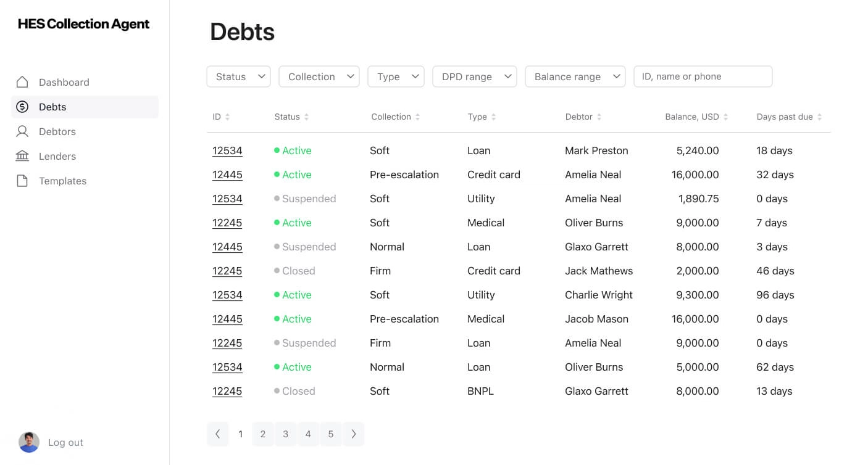
Task: Click the ID, name or phone search field
Action: [703, 76]
